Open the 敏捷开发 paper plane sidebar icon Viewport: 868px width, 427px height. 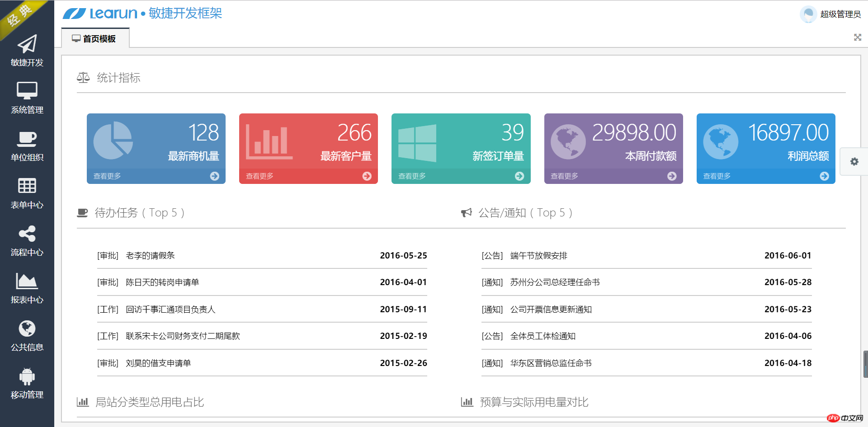point(27,44)
